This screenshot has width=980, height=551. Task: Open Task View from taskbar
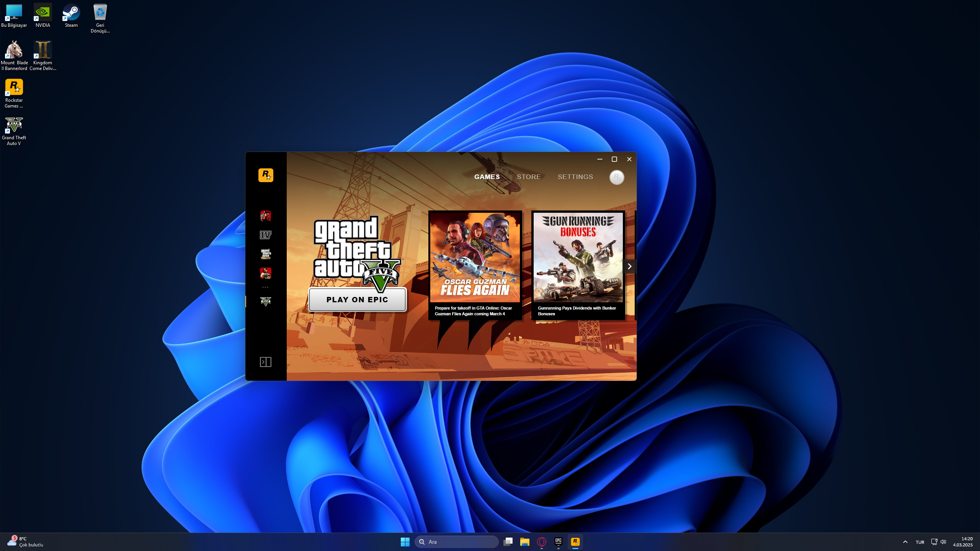click(x=508, y=542)
